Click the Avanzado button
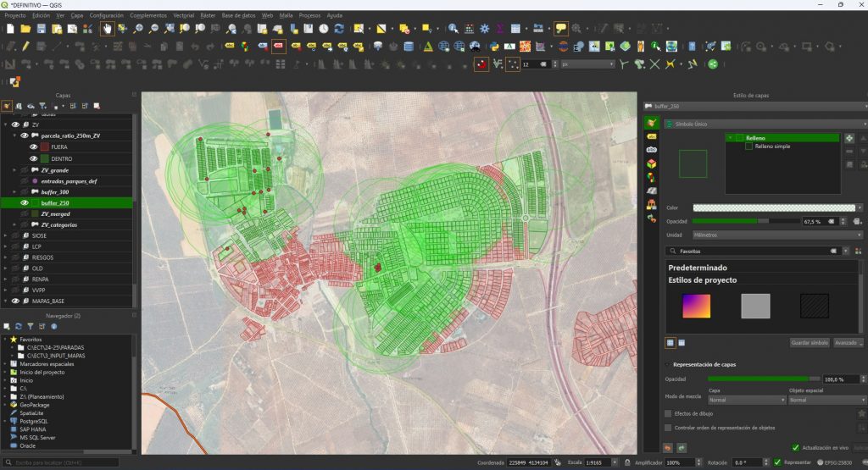The width and height of the screenshot is (868, 470). pyautogui.click(x=848, y=342)
